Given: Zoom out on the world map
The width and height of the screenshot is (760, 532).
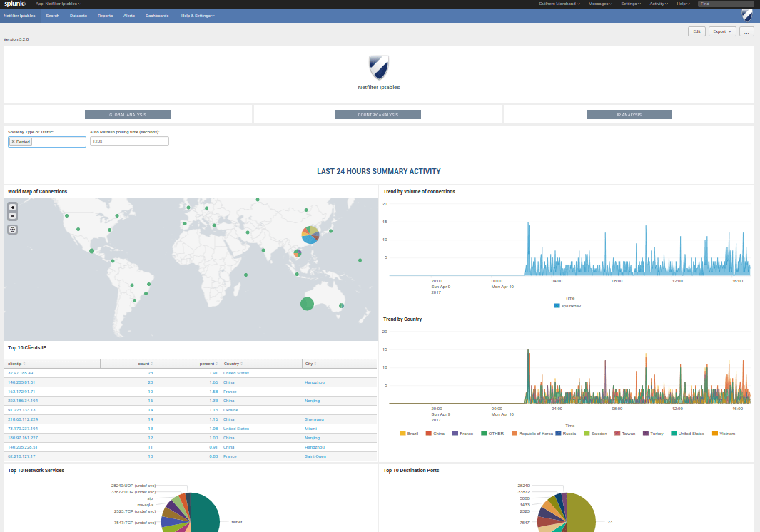Looking at the screenshot, I should point(11,215).
